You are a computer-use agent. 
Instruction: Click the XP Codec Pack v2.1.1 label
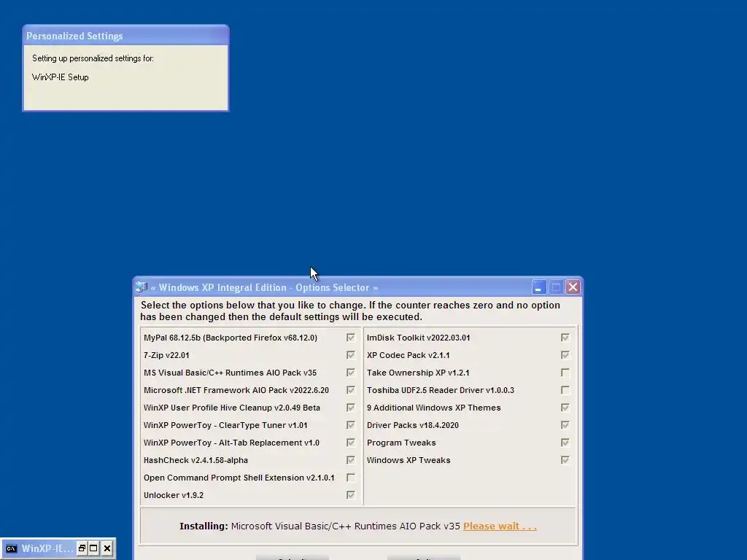click(409, 355)
